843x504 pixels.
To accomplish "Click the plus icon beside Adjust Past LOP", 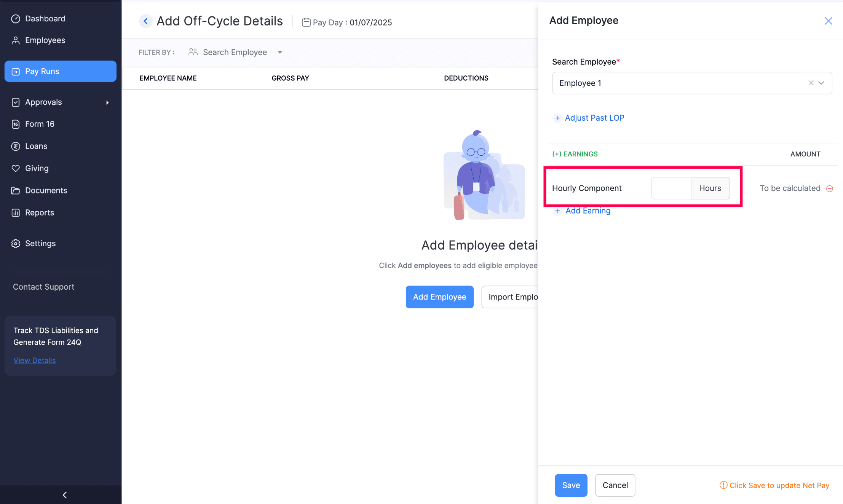I will pyautogui.click(x=557, y=118).
